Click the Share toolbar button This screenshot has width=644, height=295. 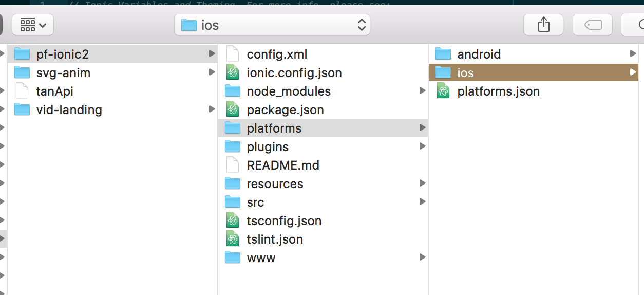[x=543, y=25]
